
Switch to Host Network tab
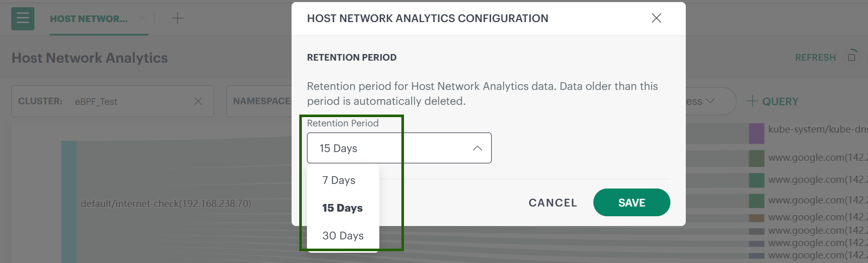[x=89, y=19]
